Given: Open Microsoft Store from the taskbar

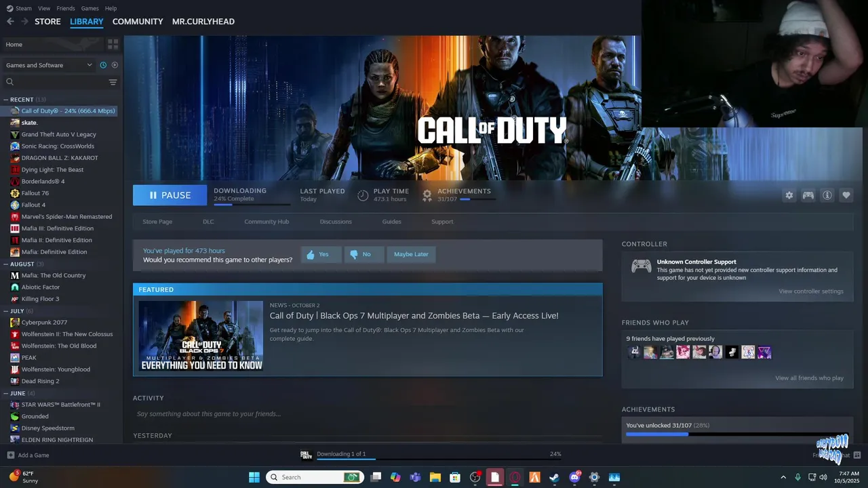Looking at the screenshot, I should point(455,477).
